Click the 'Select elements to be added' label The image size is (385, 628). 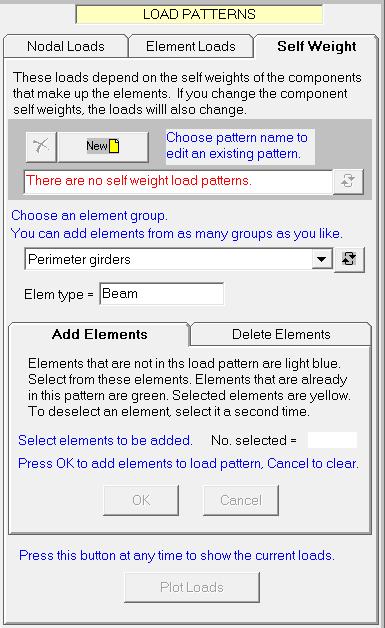click(x=105, y=441)
